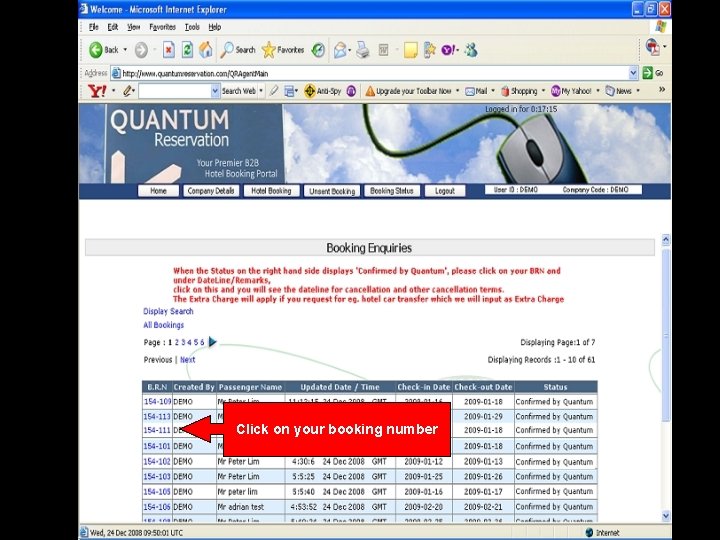Click the All Bookings link
720x540 pixels.
coord(163,325)
